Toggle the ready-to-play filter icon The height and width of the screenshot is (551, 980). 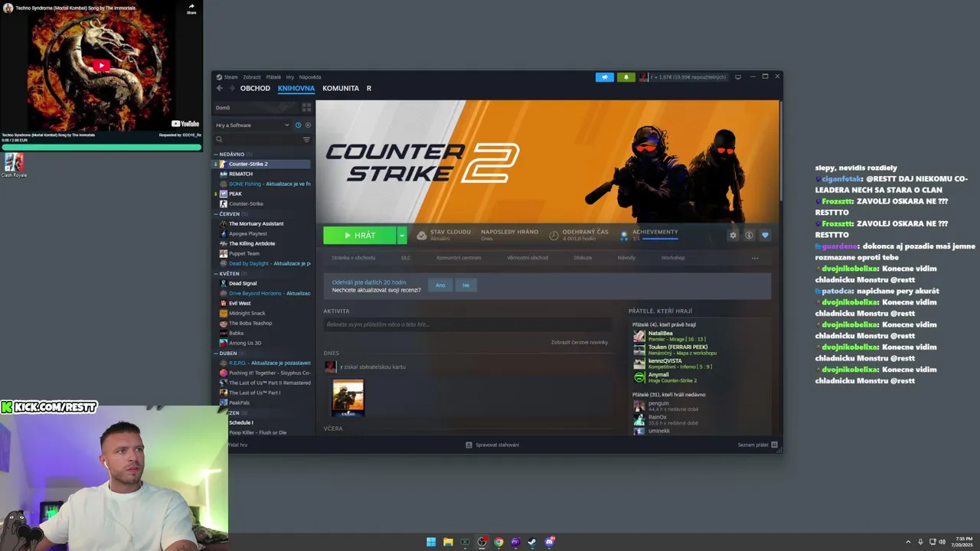[308, 125]
